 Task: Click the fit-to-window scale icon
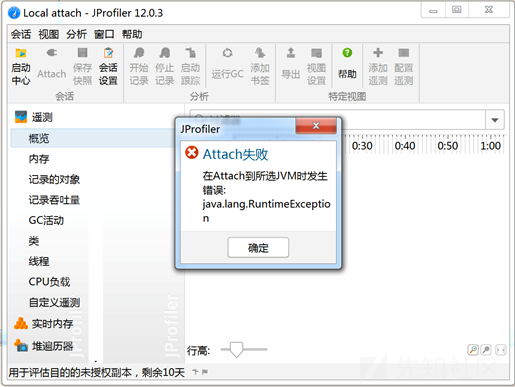501,350
